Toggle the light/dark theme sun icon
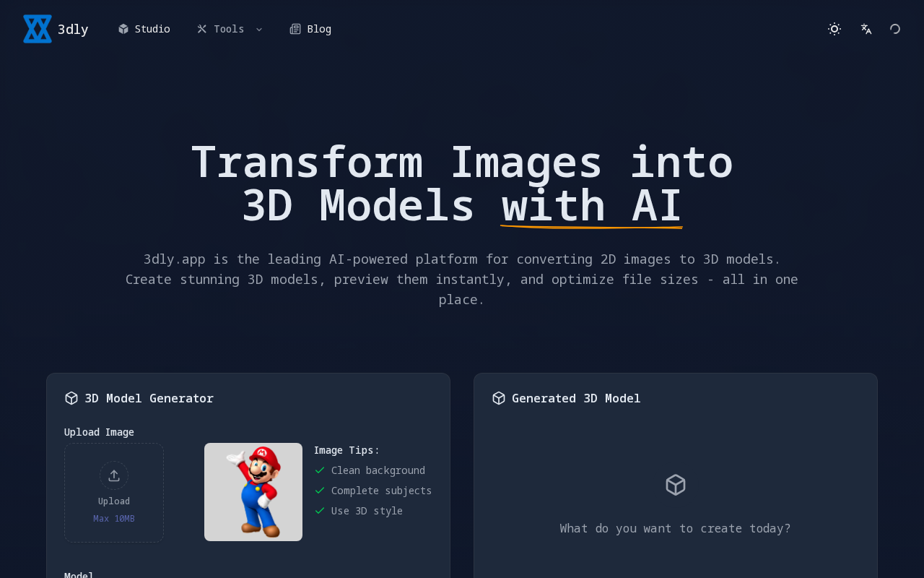This screenshot has height=578, width=924. [834, 29]
